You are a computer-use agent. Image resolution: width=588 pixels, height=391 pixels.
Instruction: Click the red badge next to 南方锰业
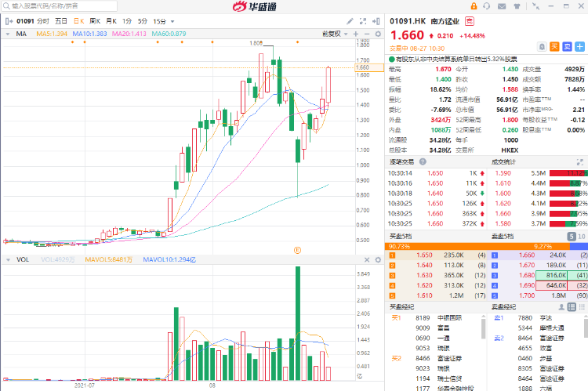[x=470, y=21]
